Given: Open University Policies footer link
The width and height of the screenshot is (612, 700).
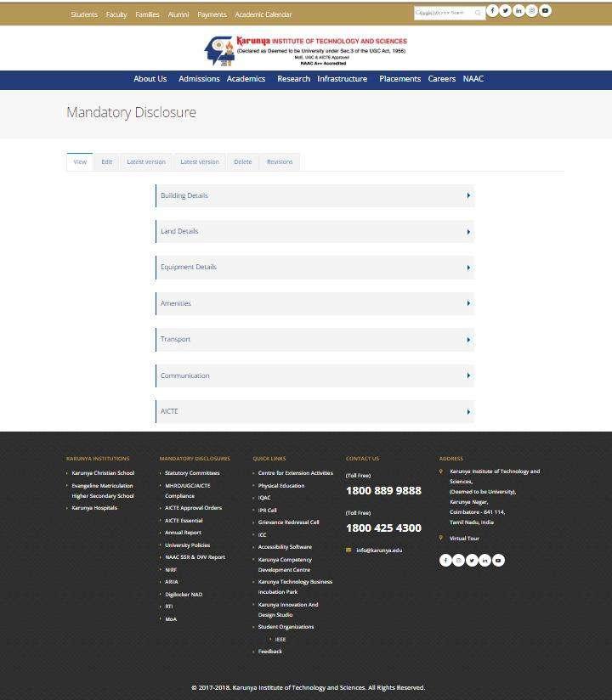Looking at the screenshot, I should point(187,545).
